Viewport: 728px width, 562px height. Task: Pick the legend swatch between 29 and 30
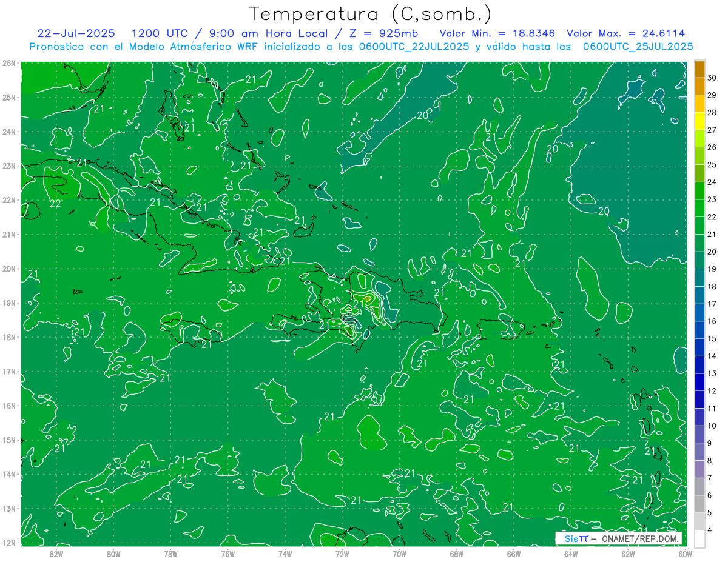699,87
